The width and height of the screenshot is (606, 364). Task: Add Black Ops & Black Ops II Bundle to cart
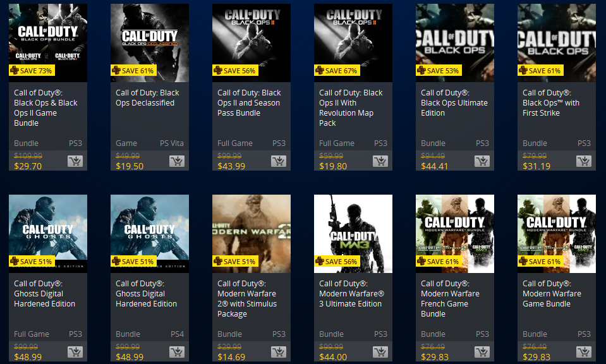(x=75, y=161)
